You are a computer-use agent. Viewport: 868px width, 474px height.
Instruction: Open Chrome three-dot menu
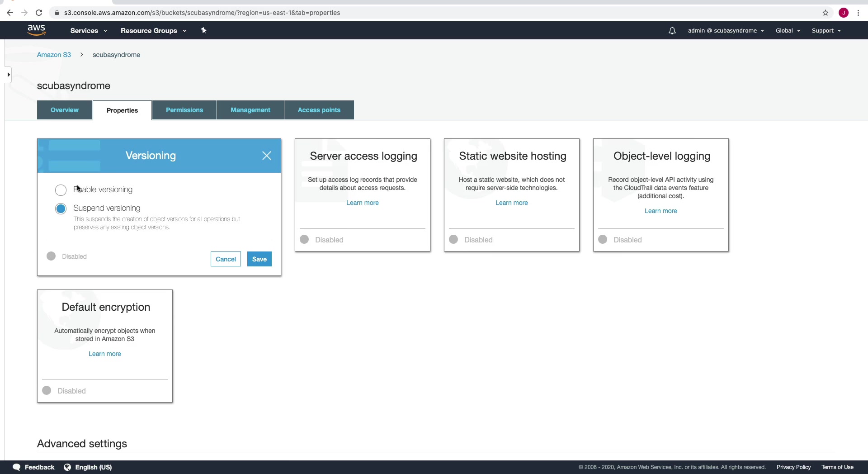pyautogui.click(x=858, y=13)
